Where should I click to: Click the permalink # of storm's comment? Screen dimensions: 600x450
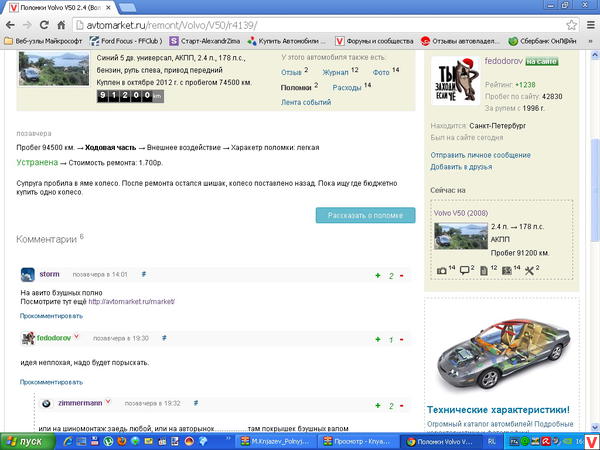(x=144, y=274)
